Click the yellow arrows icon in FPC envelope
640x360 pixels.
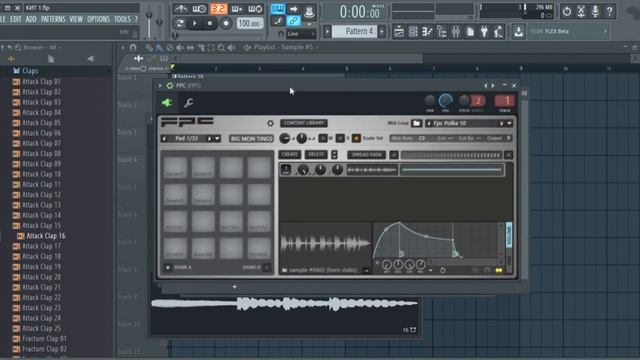point(499,270)
